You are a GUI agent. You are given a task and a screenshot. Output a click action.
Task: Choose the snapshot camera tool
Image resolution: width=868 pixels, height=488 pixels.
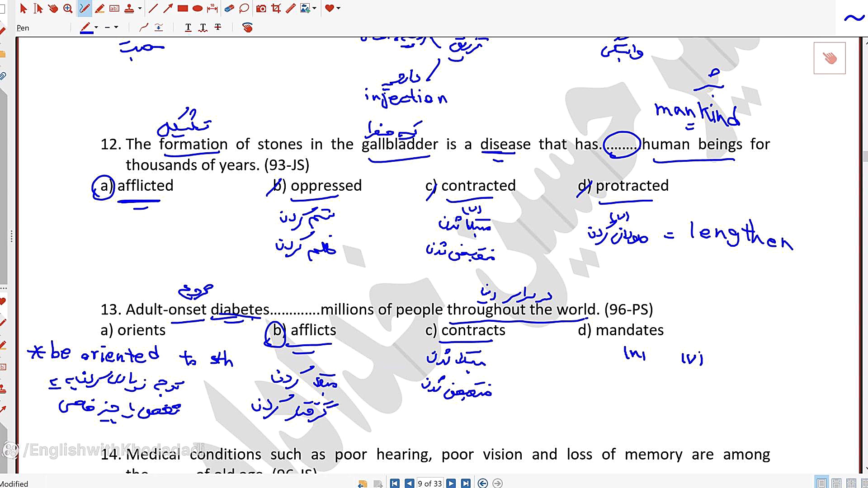(x=261, y=8)
